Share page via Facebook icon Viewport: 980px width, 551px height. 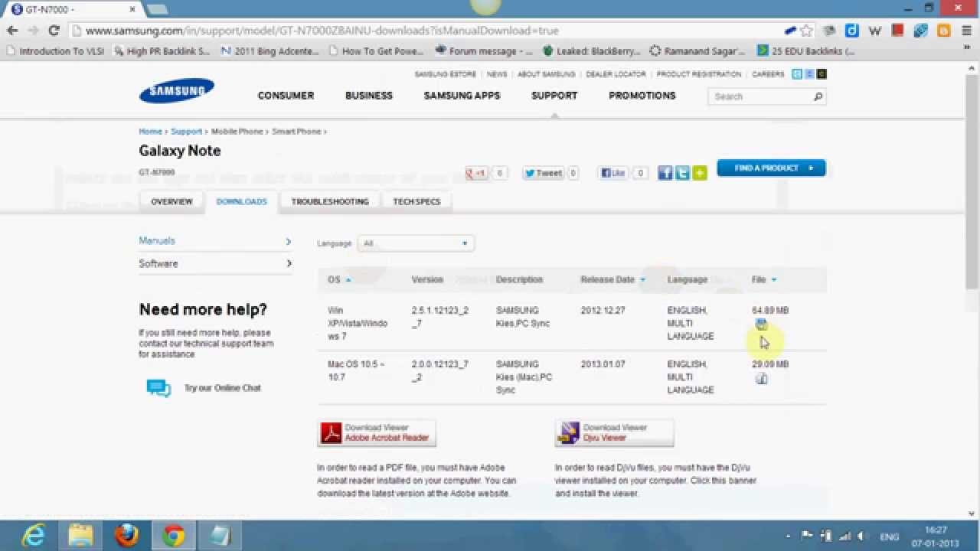click(665, 173)
